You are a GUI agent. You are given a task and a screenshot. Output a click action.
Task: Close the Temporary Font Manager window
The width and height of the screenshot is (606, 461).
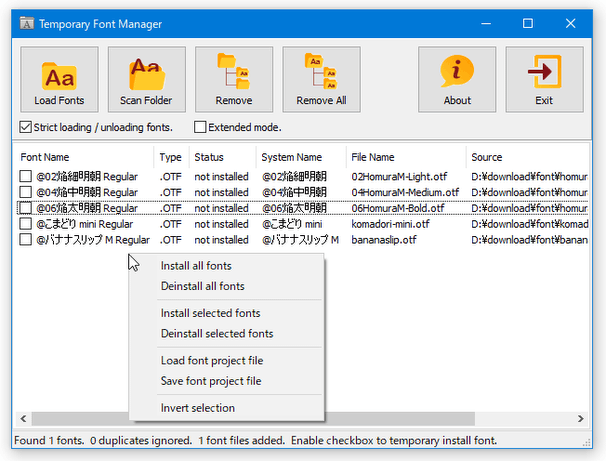click(570, 24)
